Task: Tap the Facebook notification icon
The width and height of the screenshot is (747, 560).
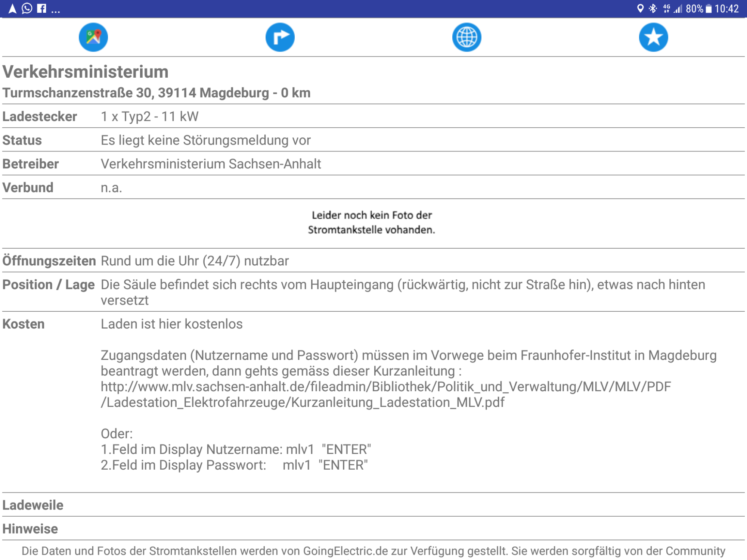Action: pos(42,8)
